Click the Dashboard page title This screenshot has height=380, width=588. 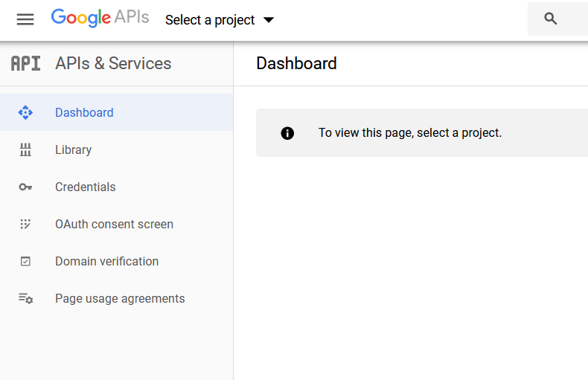tap(296, 63)
